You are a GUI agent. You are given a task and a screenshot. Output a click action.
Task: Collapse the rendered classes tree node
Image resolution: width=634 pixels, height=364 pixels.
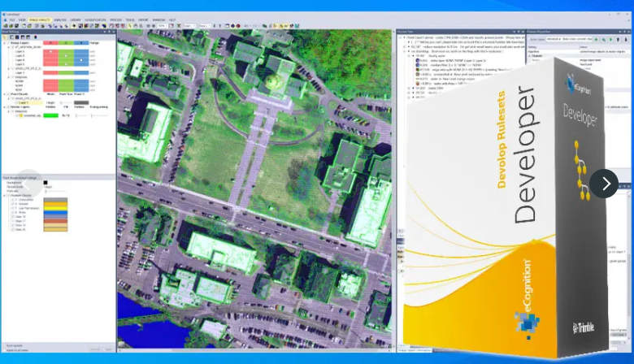[x=4, y=196]
